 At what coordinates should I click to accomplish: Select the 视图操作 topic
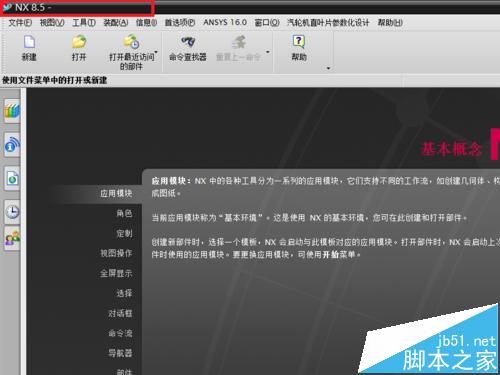(116, 253)
